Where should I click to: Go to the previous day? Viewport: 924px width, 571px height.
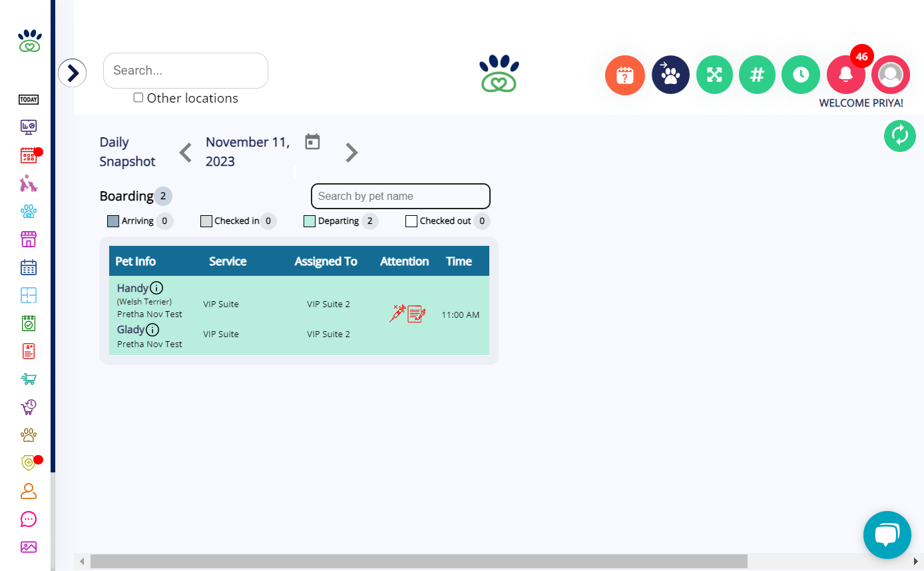[x=186, y=153]
